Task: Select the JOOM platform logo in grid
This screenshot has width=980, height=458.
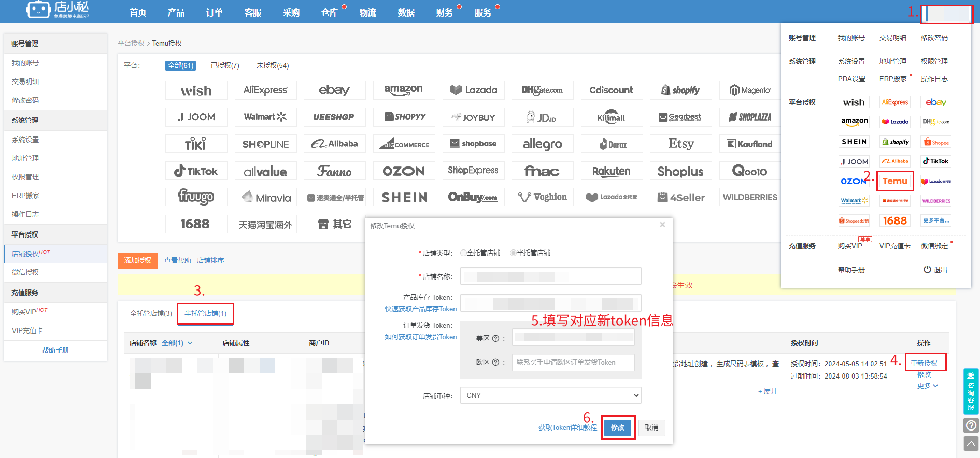Action: tap(196, 117)
